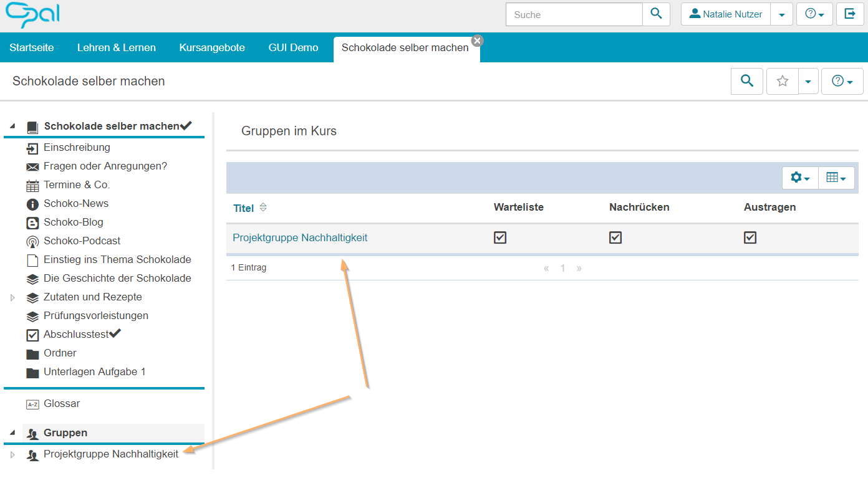Switch to the Kursangebote tab
Viewport: 868px width, 483px height.
click(x=212, y=47)
